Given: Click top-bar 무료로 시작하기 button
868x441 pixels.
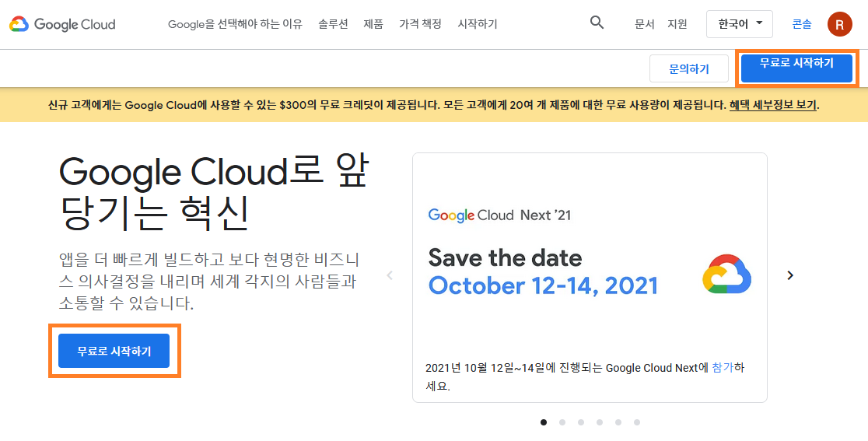Looking at the screenshot, I should click(796, 68).
